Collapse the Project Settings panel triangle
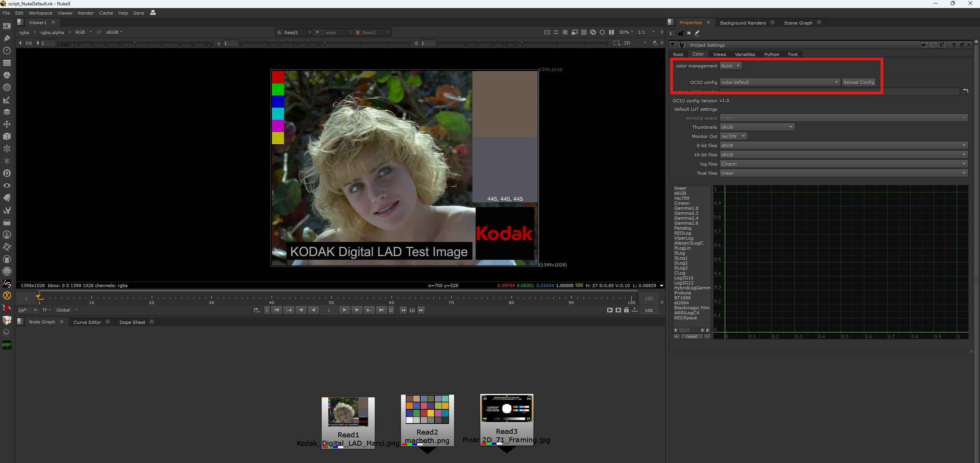 tap(672, 45)
